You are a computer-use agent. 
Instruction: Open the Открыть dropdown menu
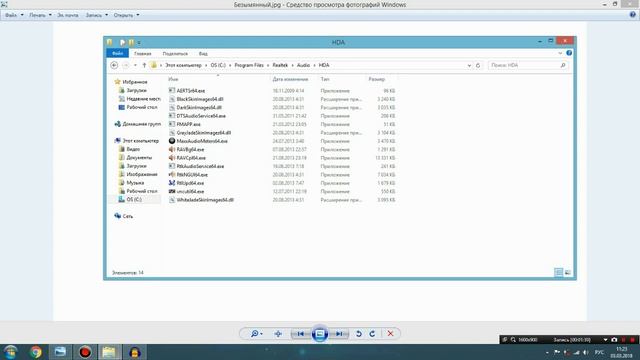click(x=126, y=15)
